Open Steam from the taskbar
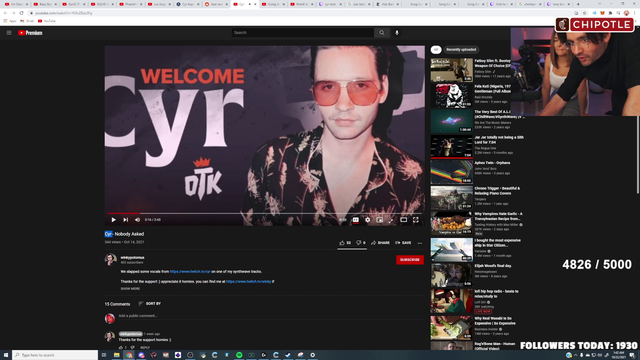640x360 pixels. pos(288,355)
